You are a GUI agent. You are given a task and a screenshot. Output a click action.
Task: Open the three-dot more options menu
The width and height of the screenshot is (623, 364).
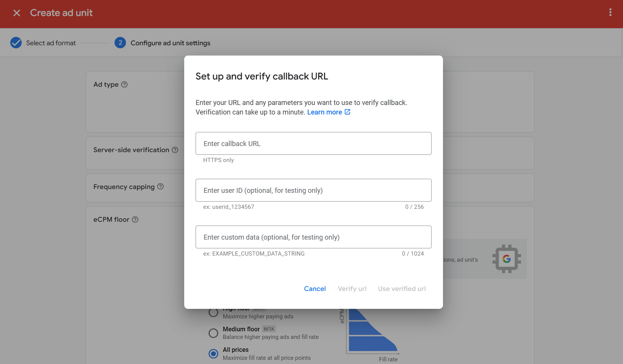pos(610,13)
